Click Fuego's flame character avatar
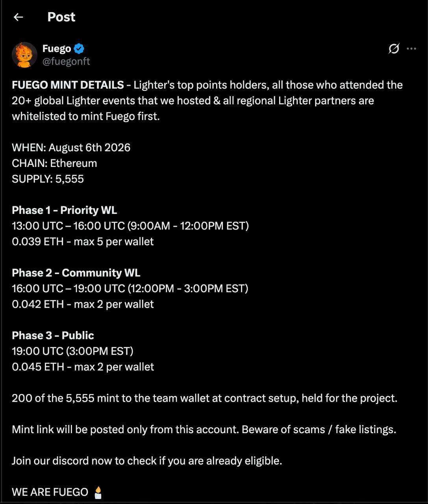Screen dimensions: 428x504 [24, 55]
